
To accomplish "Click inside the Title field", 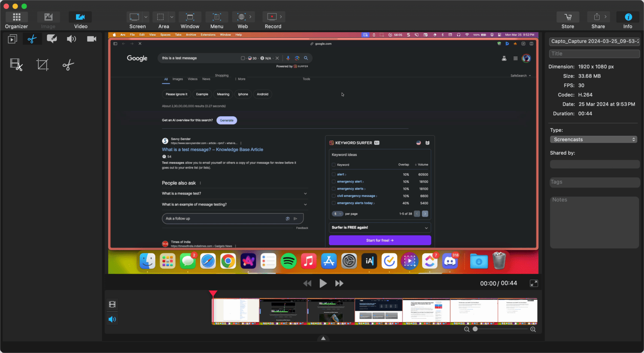I will point(594,53).
